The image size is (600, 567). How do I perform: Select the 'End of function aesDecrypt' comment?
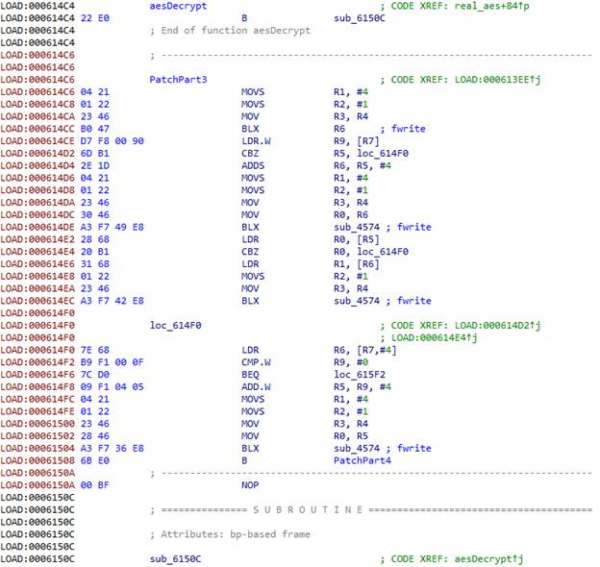230,30
